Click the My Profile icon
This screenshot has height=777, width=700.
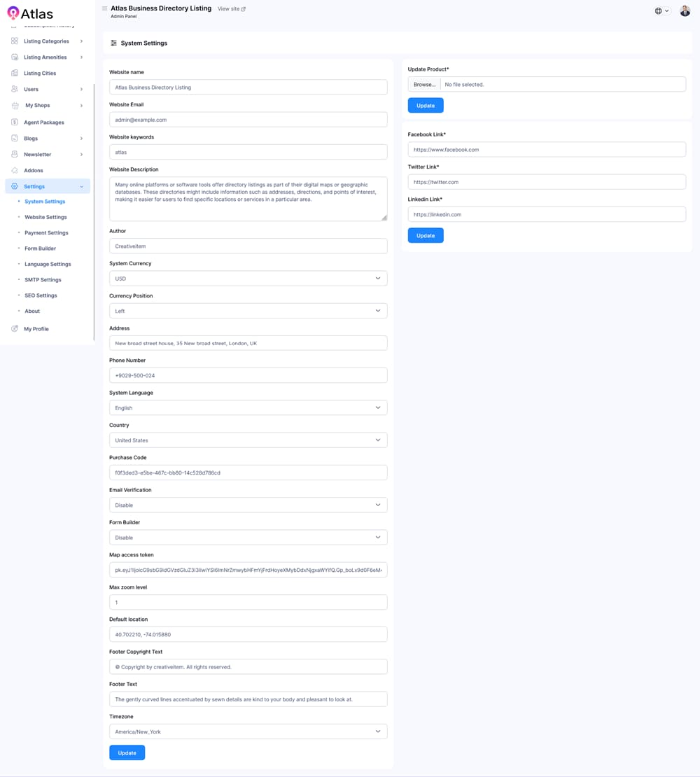[x=15, y=328]
